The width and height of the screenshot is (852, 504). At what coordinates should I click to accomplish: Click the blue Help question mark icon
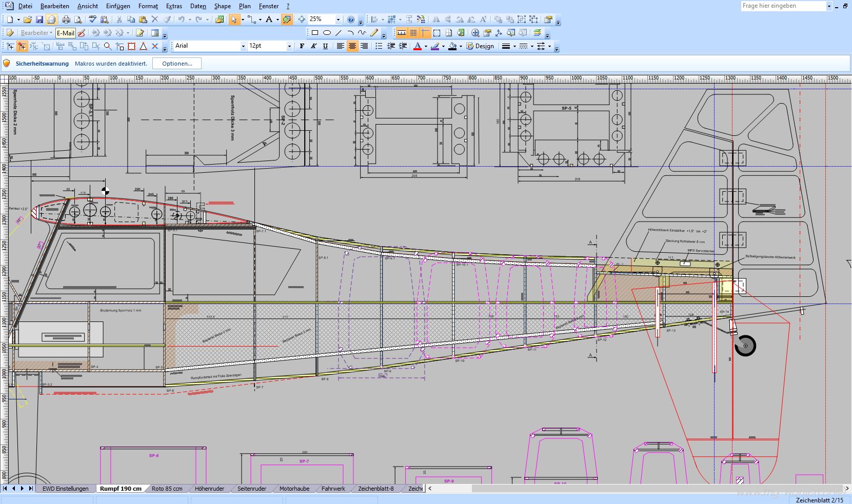351,19
